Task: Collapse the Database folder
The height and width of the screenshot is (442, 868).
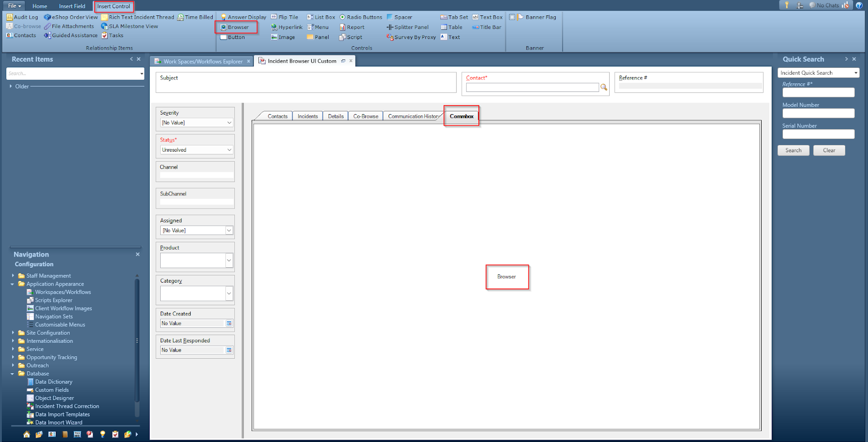Action: (13, 374)
